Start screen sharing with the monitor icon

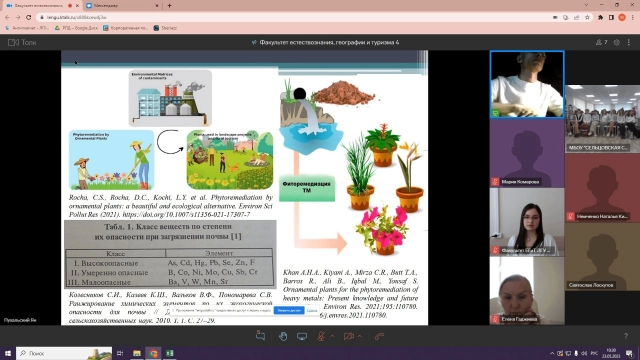[x=302, y=336]
